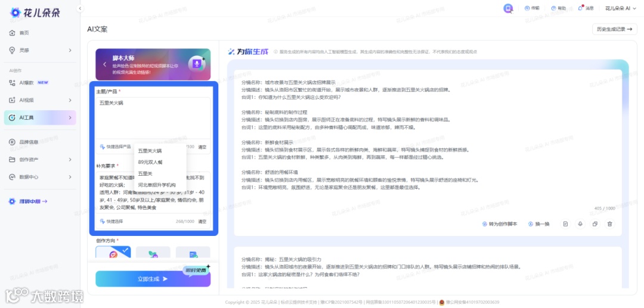Click 换一换 to regenerate the result
Screen dimensions: 644x308
click(539, 224)
